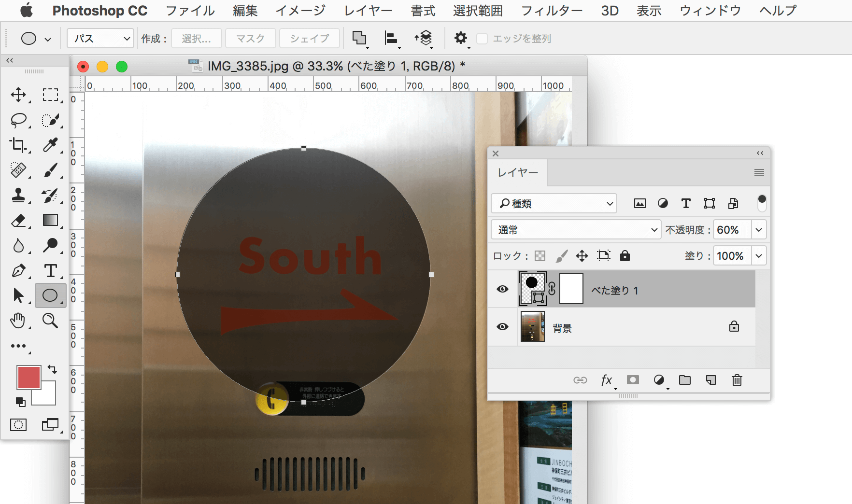Click the foreground red color swatch
This screenshot has height=504, width=852.
pos(28,377)
